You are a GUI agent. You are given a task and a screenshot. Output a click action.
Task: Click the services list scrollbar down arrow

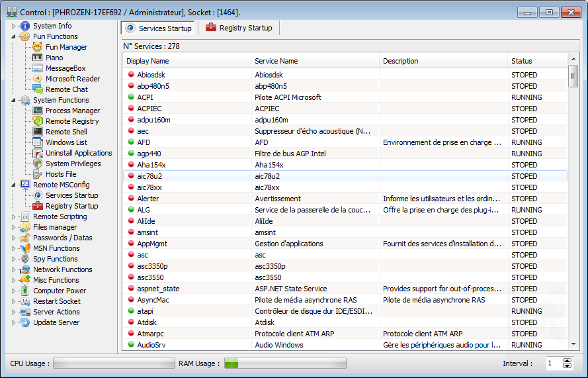tap(573, 344)
